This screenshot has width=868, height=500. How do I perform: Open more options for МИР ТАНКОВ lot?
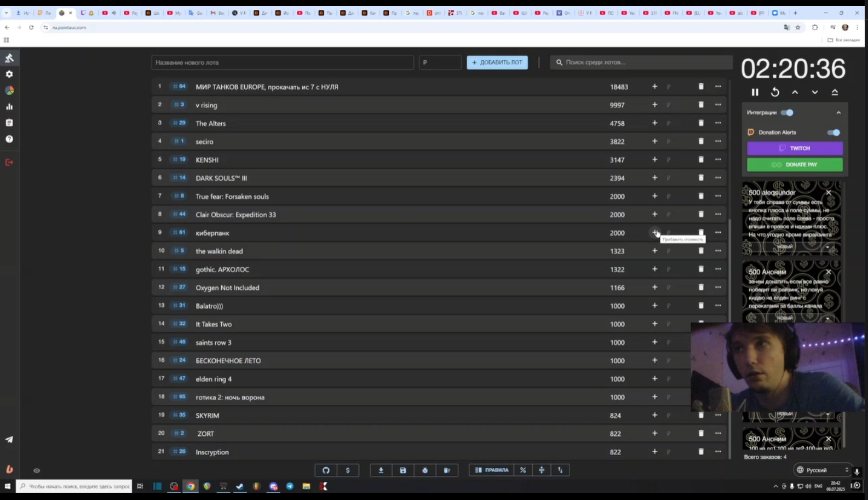(x=718, y=87)
